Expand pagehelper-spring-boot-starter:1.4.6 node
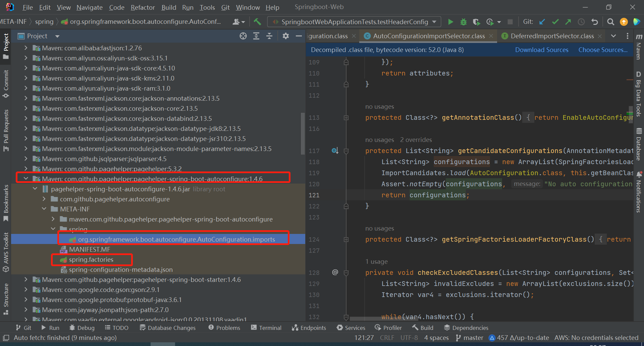 pos(26,279)
